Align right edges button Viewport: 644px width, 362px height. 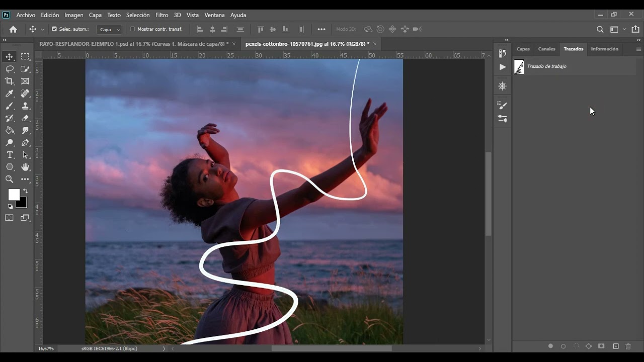[224, 29]
